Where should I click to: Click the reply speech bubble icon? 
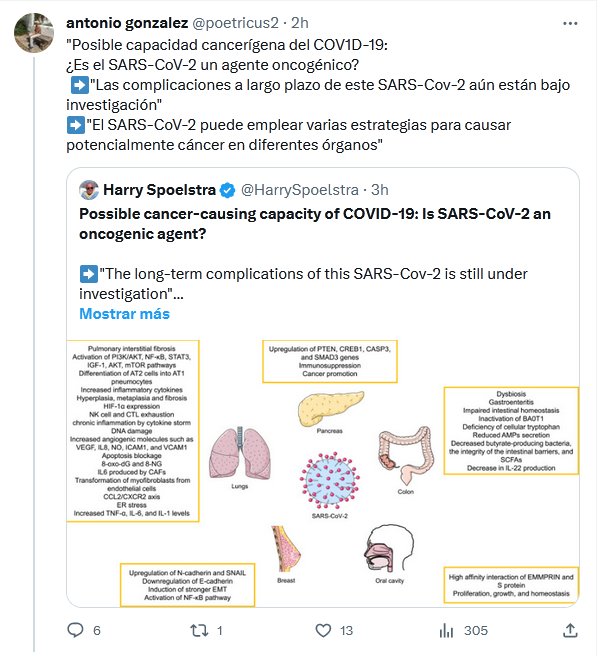[74, 630]
